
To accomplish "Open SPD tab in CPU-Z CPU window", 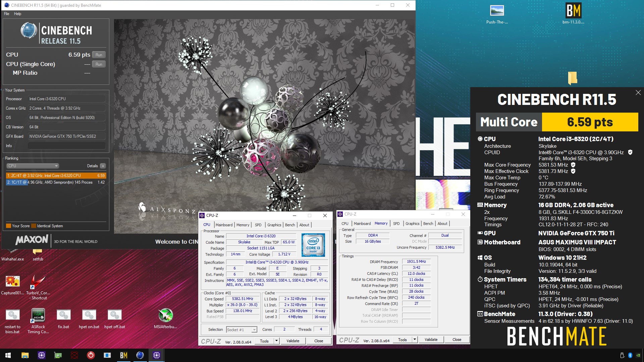I will [x=258, y=225].
